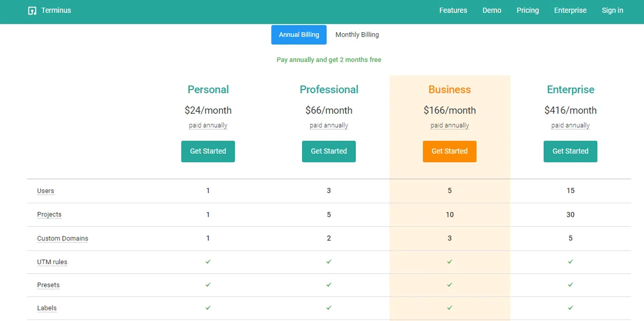Get Started with the Personal plan
This screenshot has width=644, height=321.
(208, 151)
